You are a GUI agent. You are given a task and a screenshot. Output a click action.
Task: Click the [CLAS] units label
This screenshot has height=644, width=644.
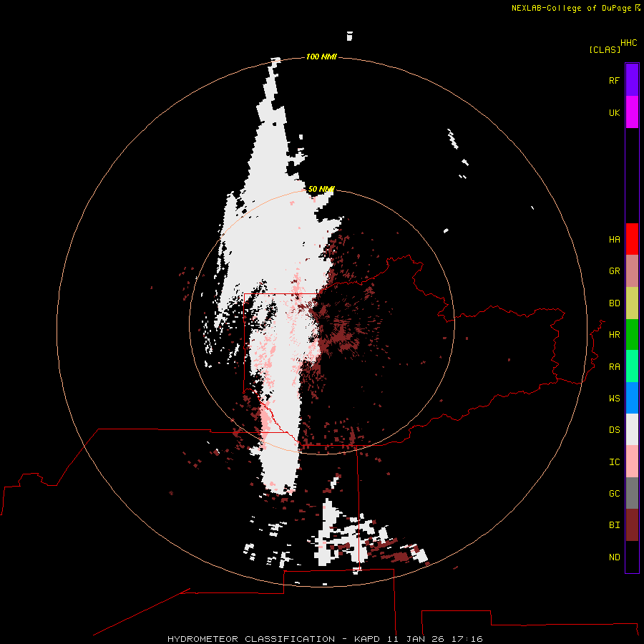(x=605, y=49)
